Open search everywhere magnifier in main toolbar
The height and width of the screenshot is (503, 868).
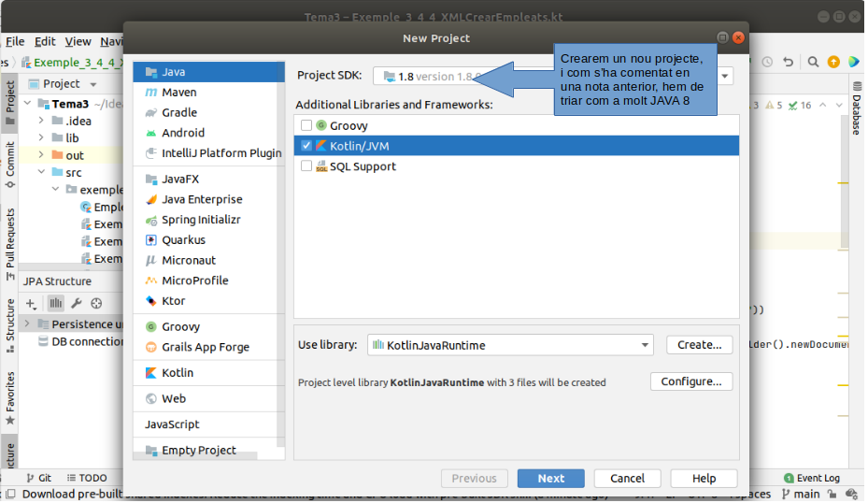tap(813, 62)
